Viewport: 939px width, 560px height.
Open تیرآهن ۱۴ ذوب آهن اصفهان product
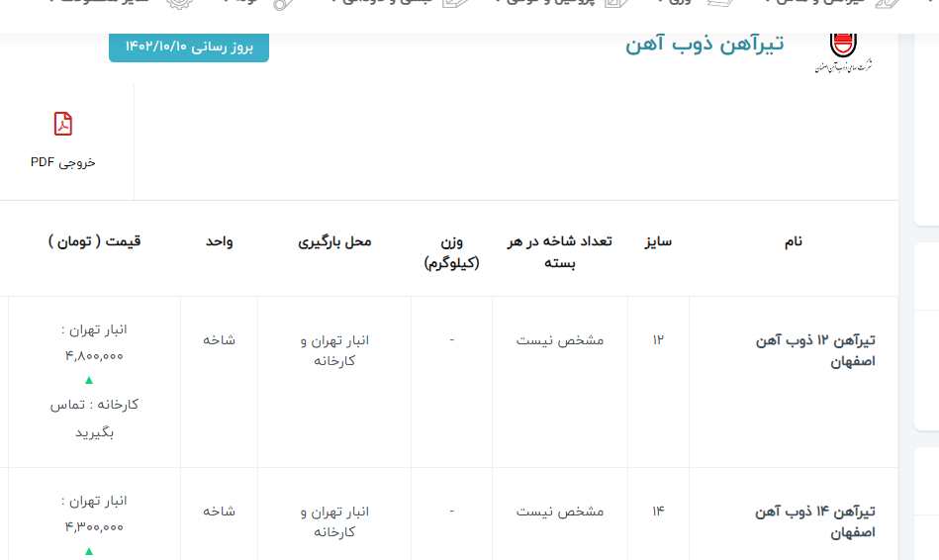[x=815, y=521]
